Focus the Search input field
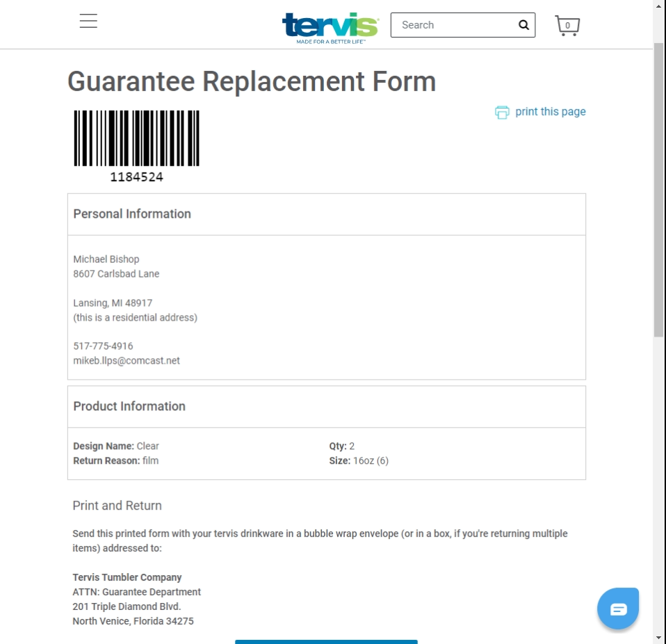The width and height of the screenshot is (666, 644). (455, 25)
